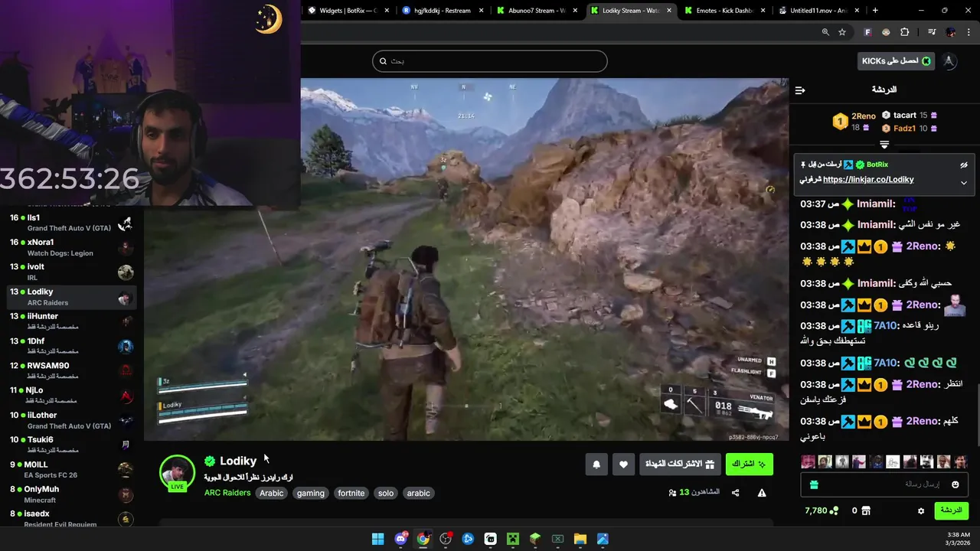Expand the gift leaderboard arrow
Viewport: 980px width, 551px height.
884,144
